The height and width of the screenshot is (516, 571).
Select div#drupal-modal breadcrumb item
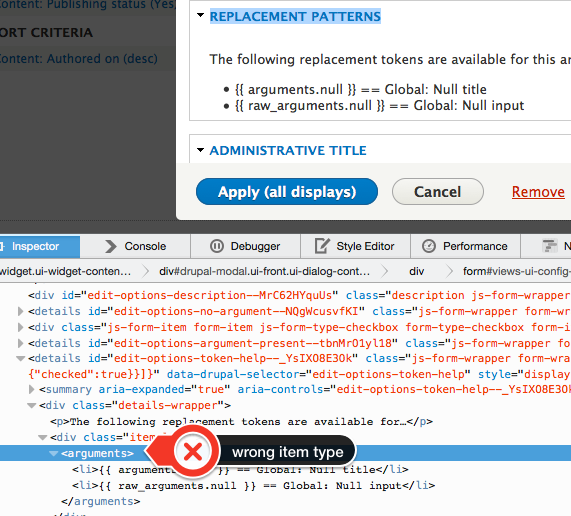tap(265, 271)
